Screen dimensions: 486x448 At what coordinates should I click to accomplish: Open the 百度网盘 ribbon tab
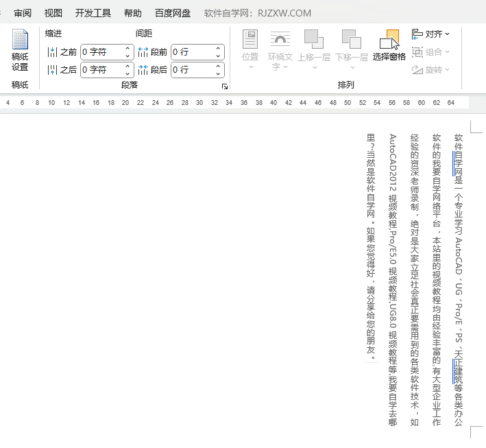tap(173, 13)
